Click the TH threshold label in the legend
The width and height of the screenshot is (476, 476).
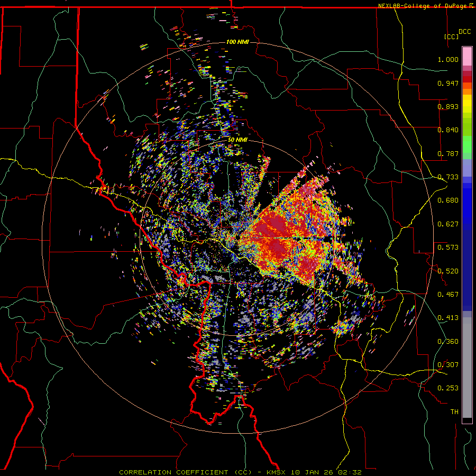tap(454, 412)
